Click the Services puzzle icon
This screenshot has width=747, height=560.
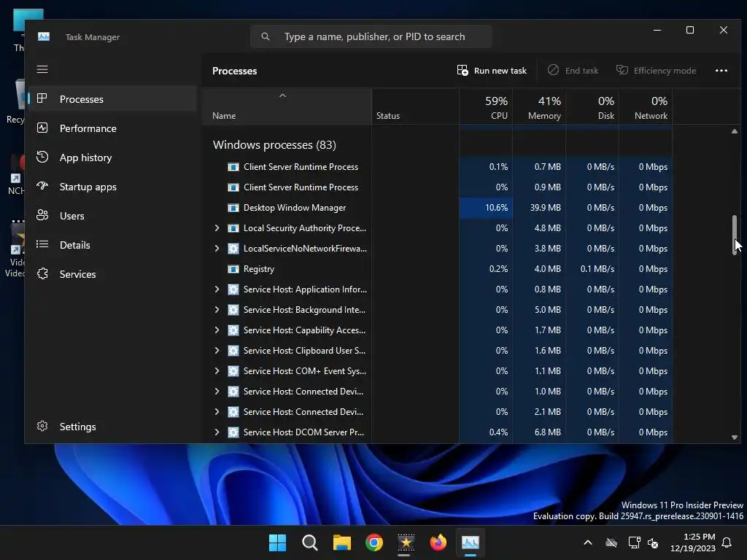(42, 274)
